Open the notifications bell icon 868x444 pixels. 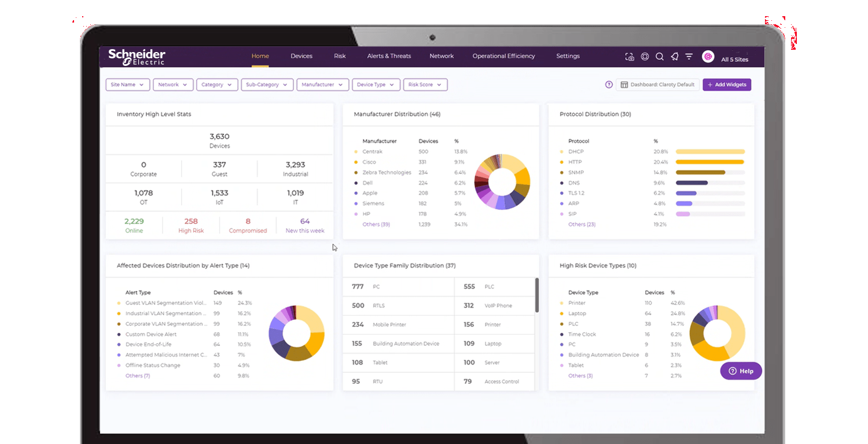pos(674,57)
